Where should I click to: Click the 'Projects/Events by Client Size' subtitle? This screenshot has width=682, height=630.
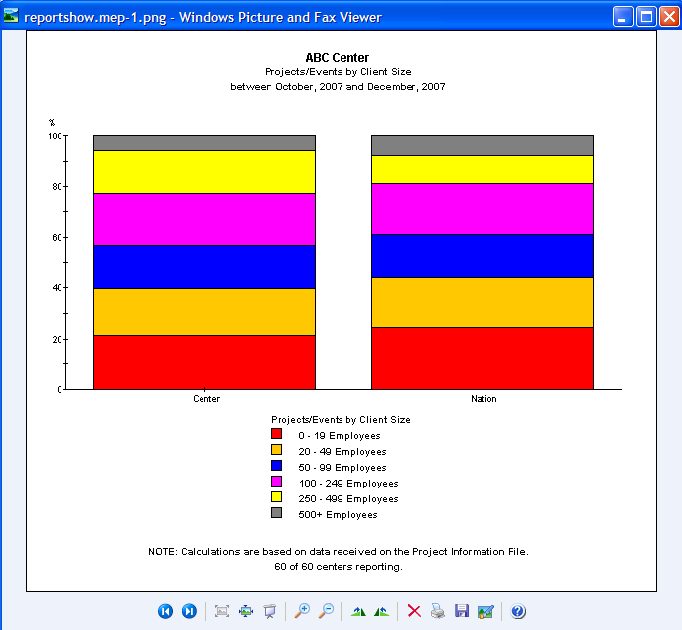click(x=338, y=72)
